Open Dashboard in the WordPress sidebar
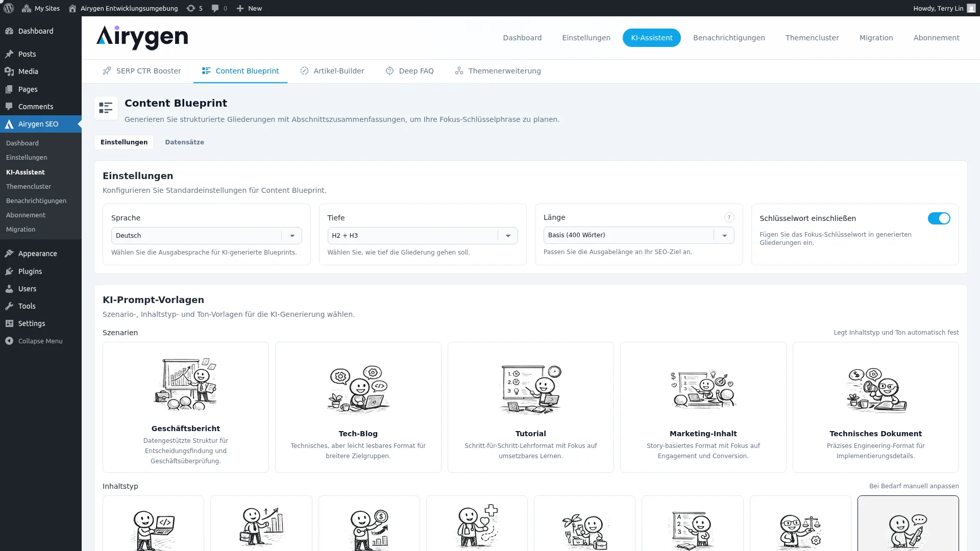Image resolution: width=980 pixels, height=551 pixels. click(41, 31)
